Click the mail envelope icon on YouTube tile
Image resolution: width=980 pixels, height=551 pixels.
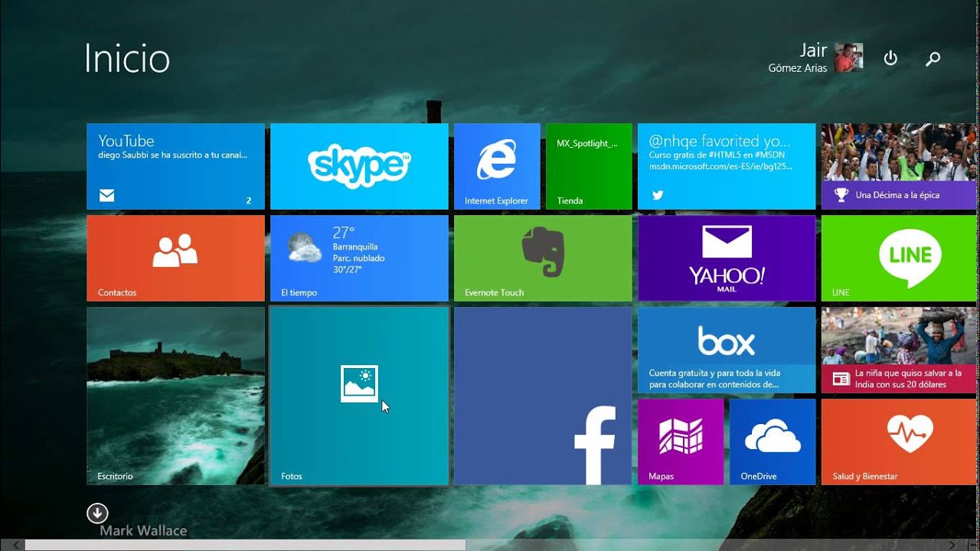pos(106,196)
